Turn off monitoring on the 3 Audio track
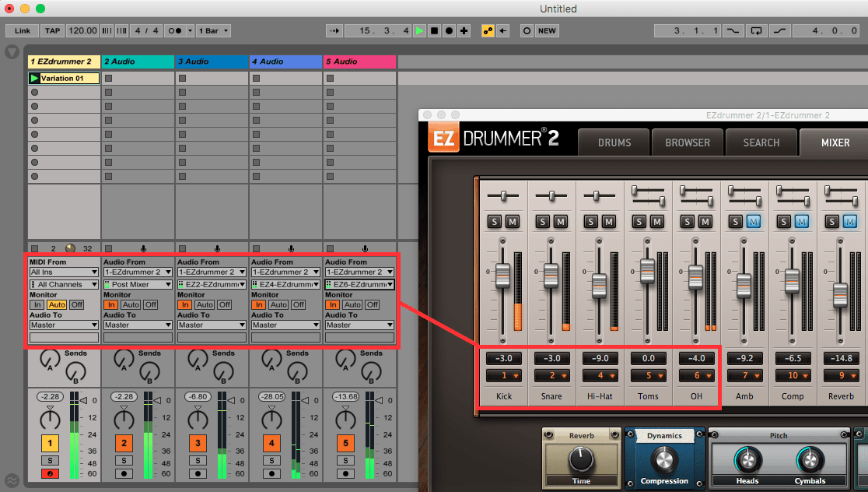Viewport: 868px width, 492px height. pos(224,304)
